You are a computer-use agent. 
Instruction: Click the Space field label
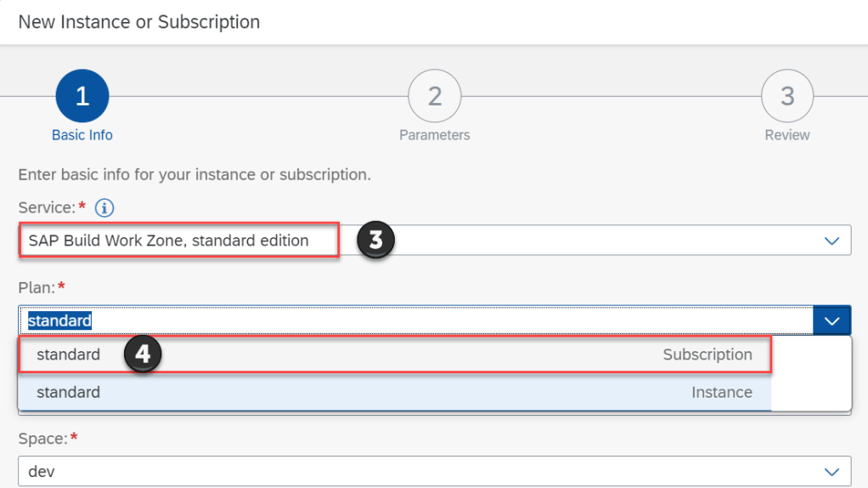[42, 439]
